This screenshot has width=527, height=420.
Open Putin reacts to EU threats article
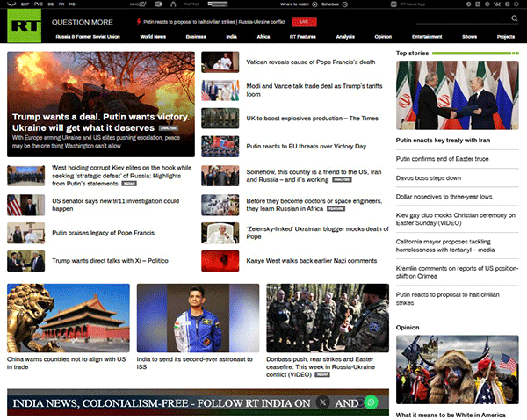[307, 146]
